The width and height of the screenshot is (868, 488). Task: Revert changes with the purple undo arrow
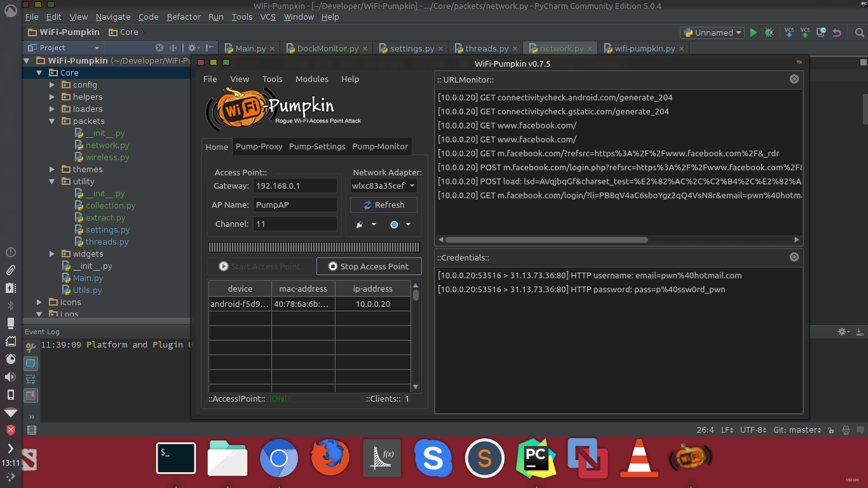[837, 32]
